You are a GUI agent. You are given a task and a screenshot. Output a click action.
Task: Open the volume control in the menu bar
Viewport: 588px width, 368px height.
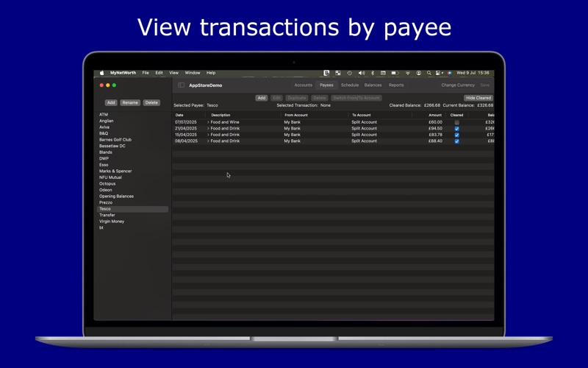coord(362,73)
